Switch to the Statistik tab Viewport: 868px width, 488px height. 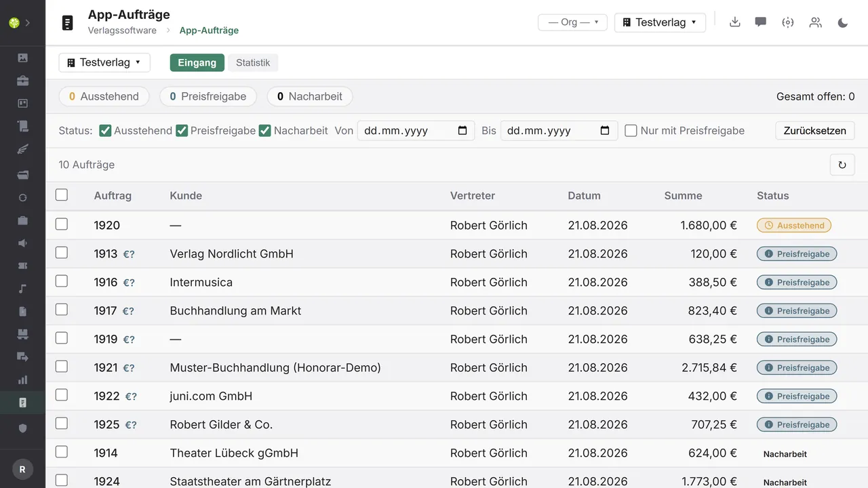[253, 62]
